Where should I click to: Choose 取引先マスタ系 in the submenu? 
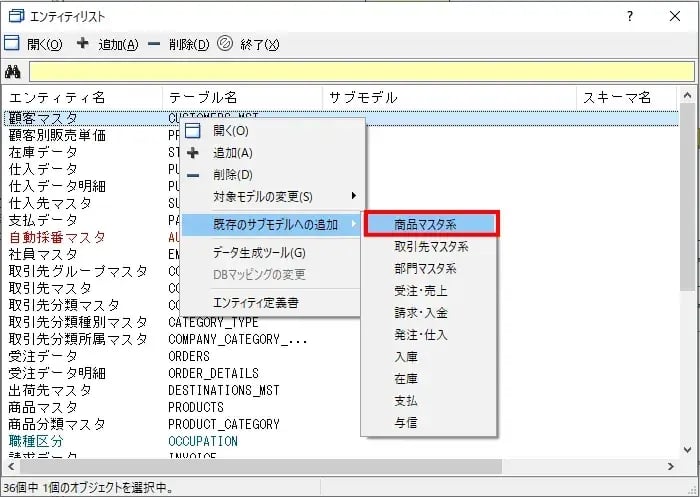pos(431,247)
